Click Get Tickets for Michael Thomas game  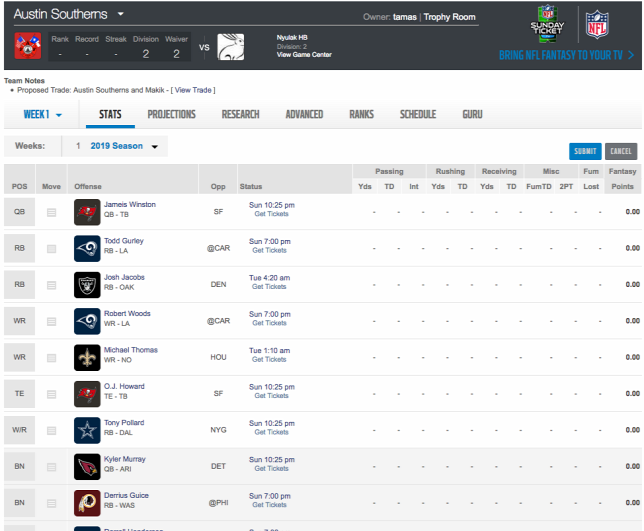(x=269, y=359)
